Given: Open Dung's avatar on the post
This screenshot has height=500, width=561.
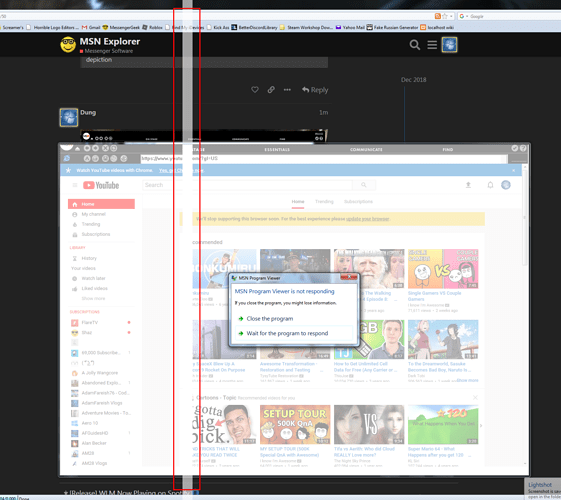Looking at the screenshot, I should [x=69, y=117].
